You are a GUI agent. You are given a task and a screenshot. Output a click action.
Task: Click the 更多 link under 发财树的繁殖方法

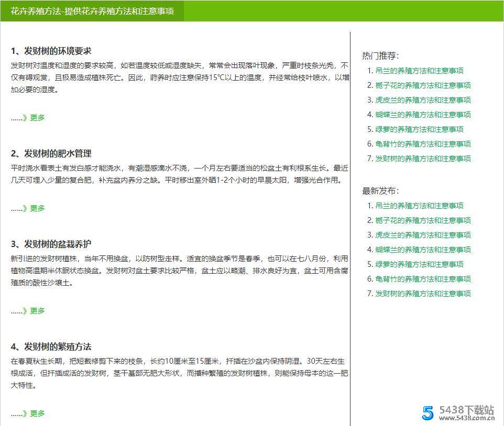(x=37, y=413)
